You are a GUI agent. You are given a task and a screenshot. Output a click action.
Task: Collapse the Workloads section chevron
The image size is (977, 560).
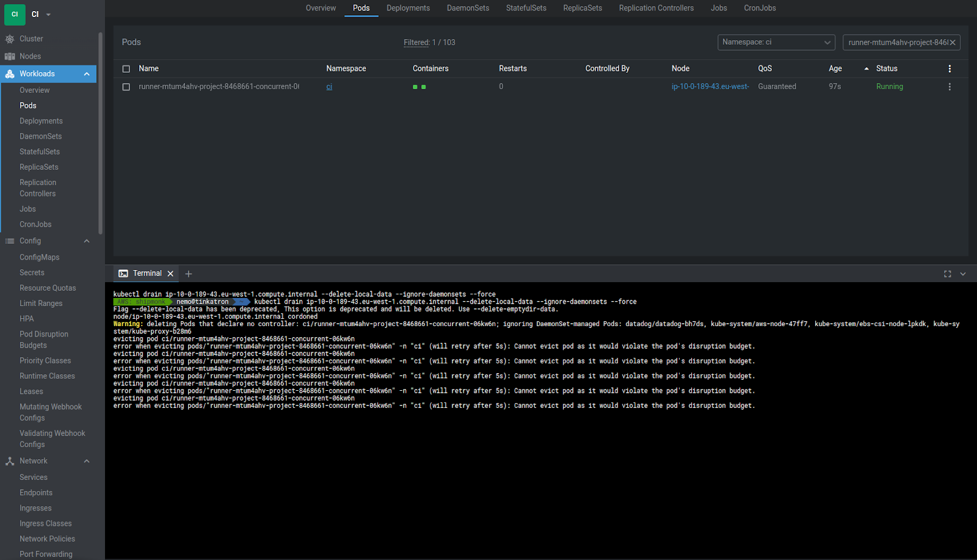click(x=87, y=74)
